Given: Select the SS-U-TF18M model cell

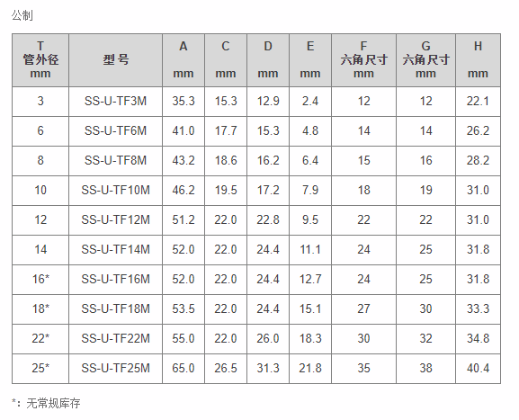Looking at the screenshot, I should 115,309.
